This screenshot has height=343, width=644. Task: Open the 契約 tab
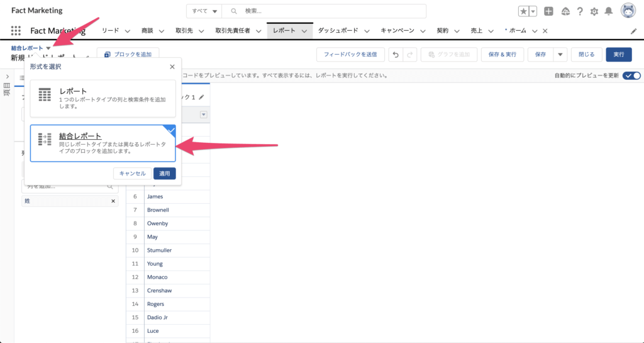point(442,31)
